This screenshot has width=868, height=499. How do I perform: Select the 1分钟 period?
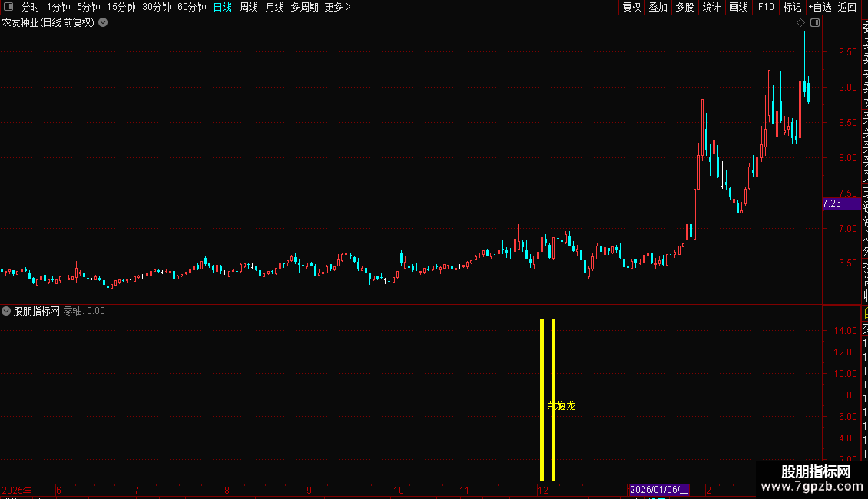pos(58,7)
